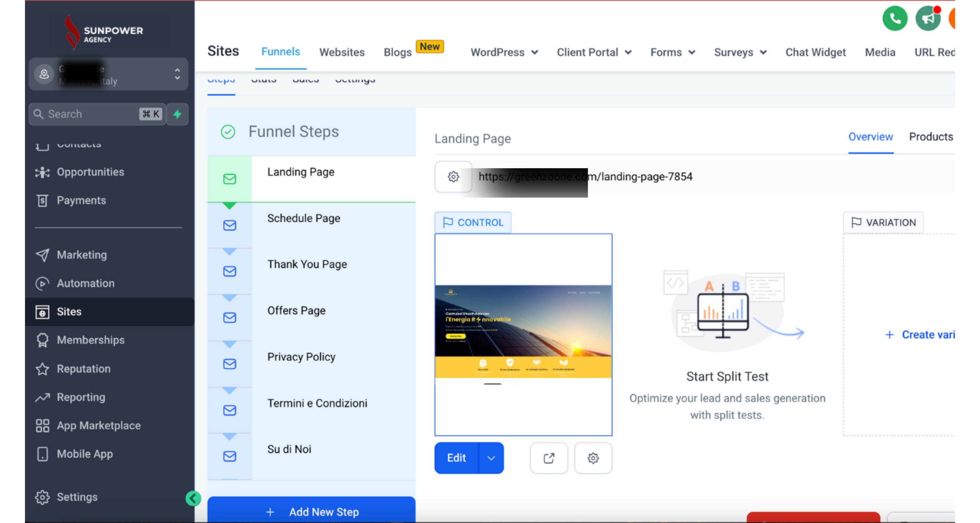
Task: Open the Media tab
Action: (880, 52)
